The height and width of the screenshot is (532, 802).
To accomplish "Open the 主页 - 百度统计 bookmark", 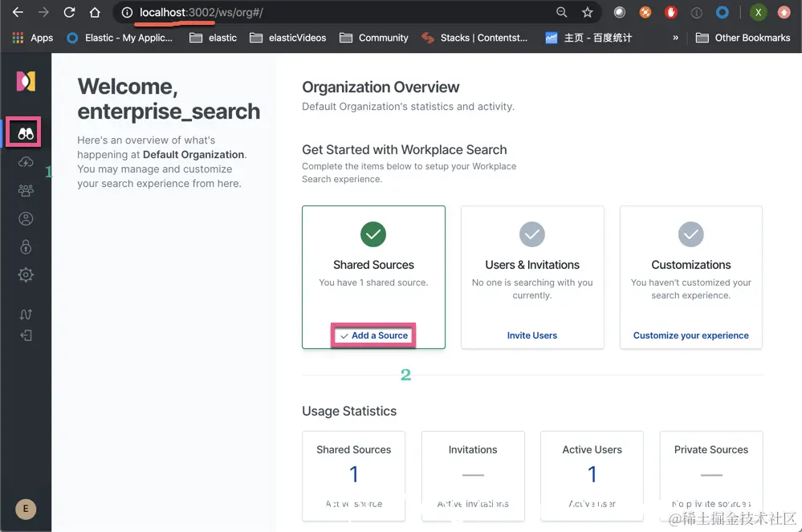I will [588, 38].
